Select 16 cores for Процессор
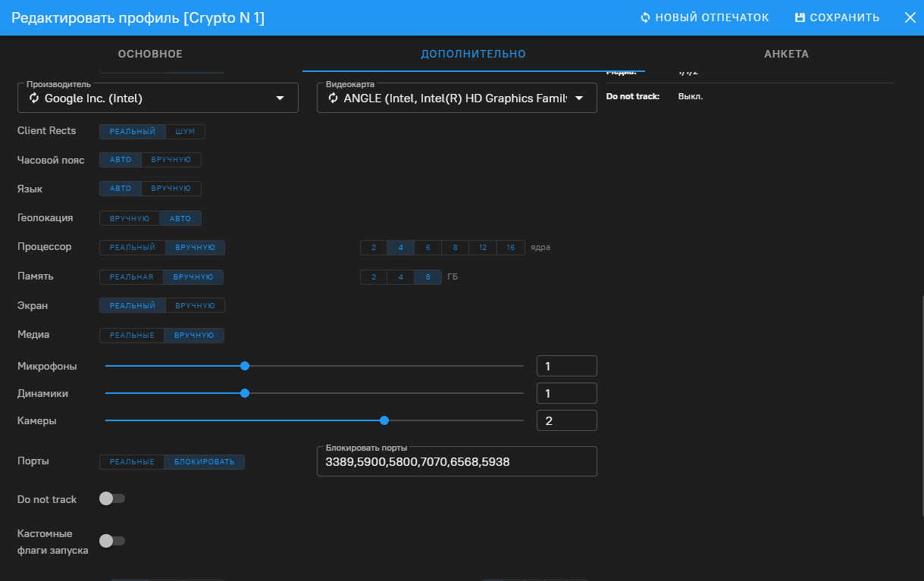 click(x=511, y=248)
